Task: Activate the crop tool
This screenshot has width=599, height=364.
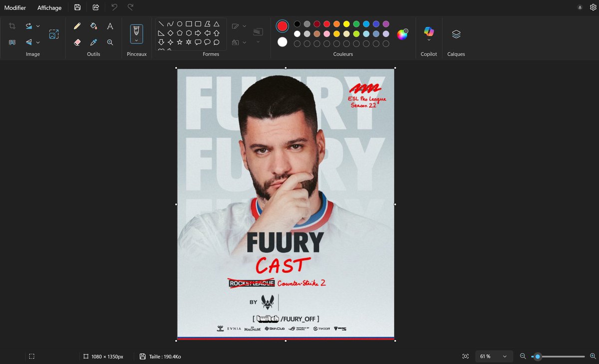Action: coord(12,25)
